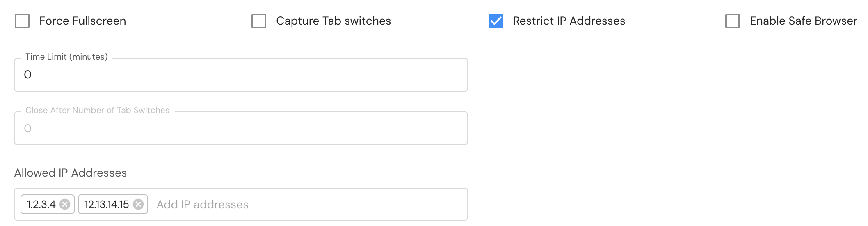Click the greyed 0 in Tab Switches field
868x226 pixels.
click(x=27, y=129)
